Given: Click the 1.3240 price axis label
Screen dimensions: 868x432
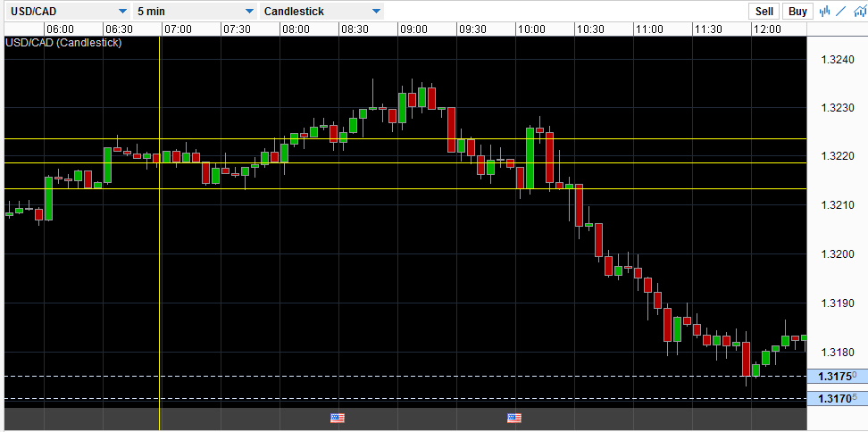Looking at the screenshot, I should (838, 57).
